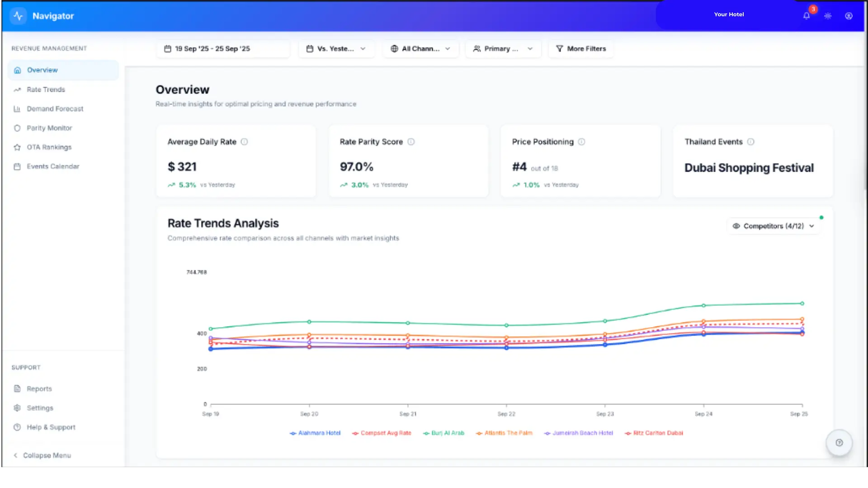
Task: Click the theme toggle sun icon
Action: [828, 16]
